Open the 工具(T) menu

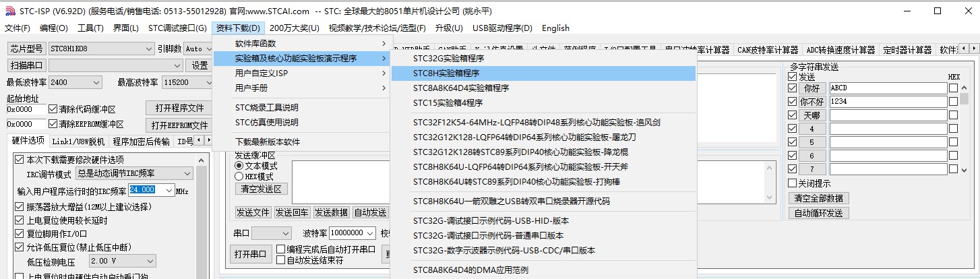coord(90,28)
